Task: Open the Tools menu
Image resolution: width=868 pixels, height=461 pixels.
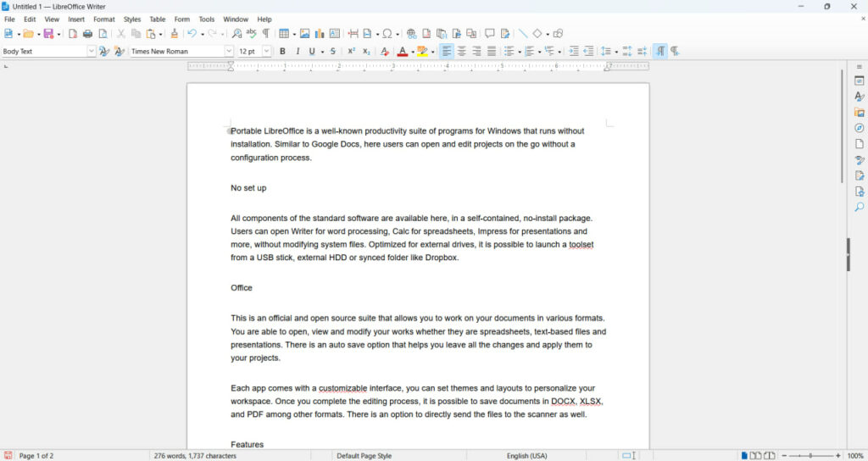Action: [x=207, y=19]
